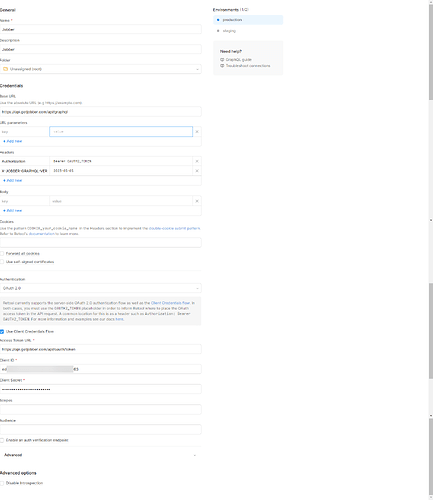The height and width of the screenshot is (500, 433).
Task: Open the Folder dropdown
Action: click(101, 69)
